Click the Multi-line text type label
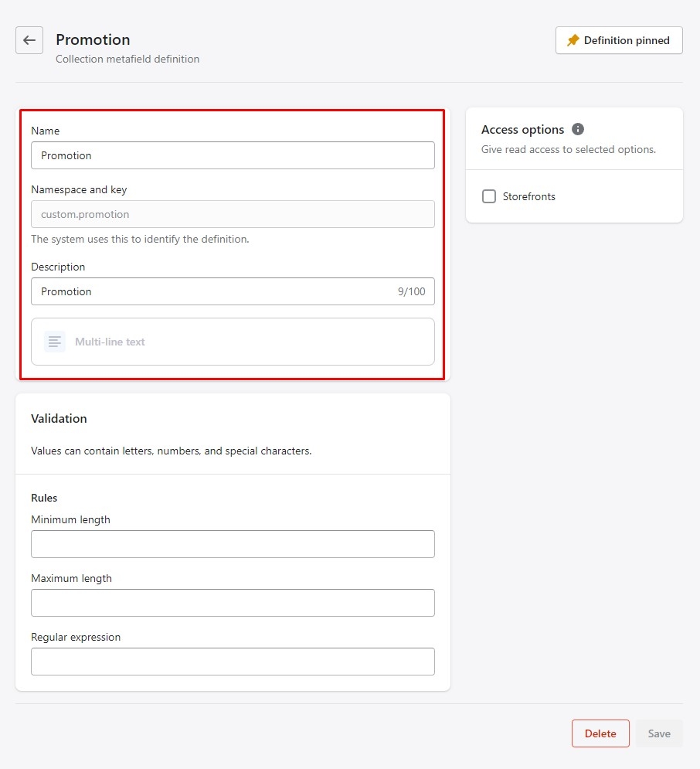 (110, 342)
